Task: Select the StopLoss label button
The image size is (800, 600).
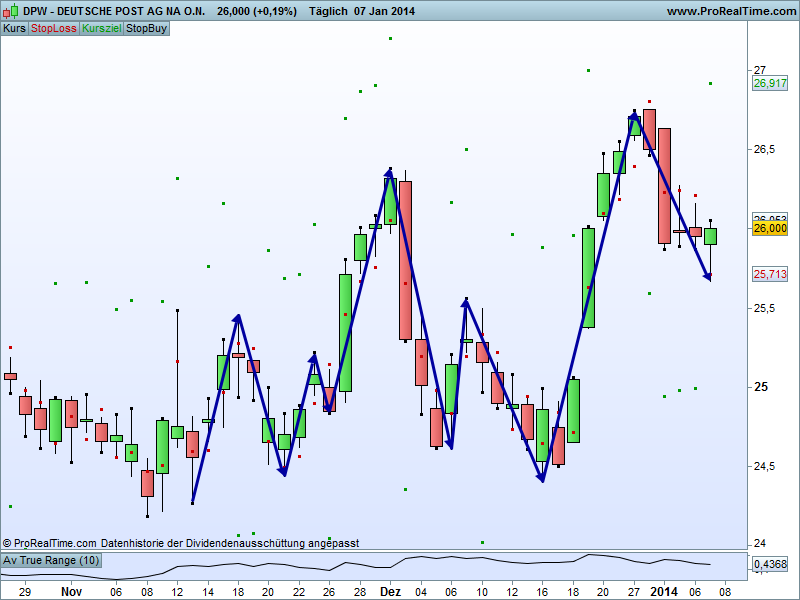Action: pos(54,29)
